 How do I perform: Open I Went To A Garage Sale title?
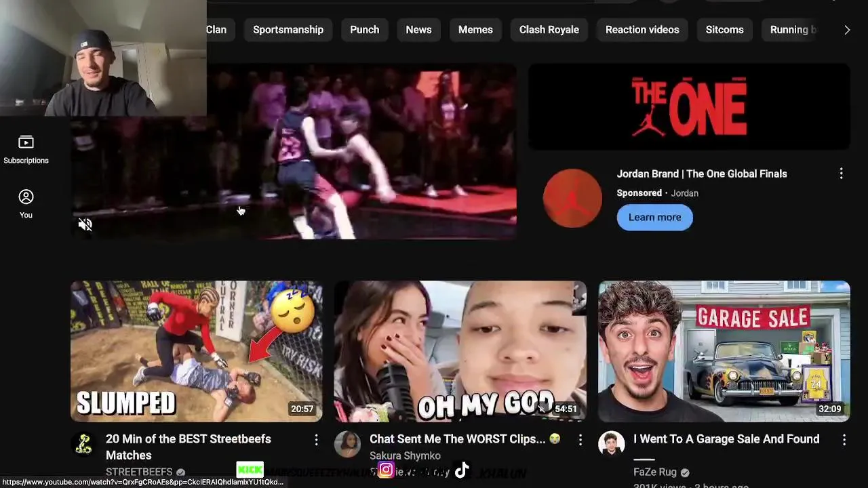[x=726, y=439]
